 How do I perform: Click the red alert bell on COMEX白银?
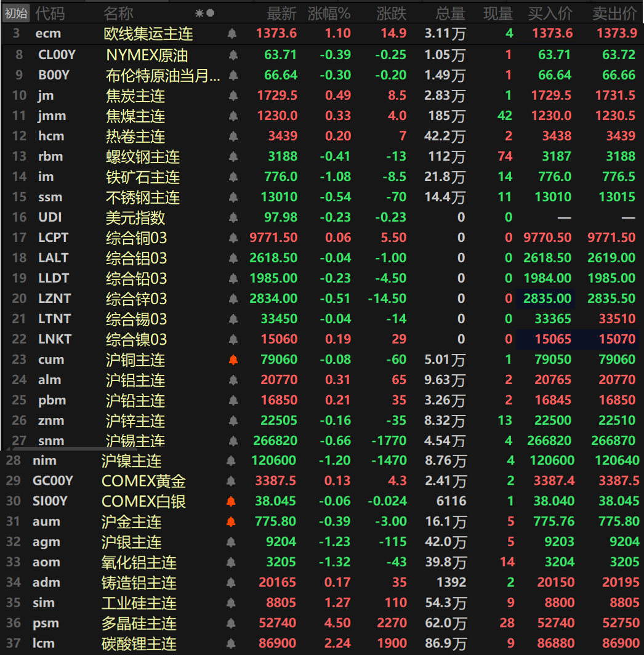point(231,502)
